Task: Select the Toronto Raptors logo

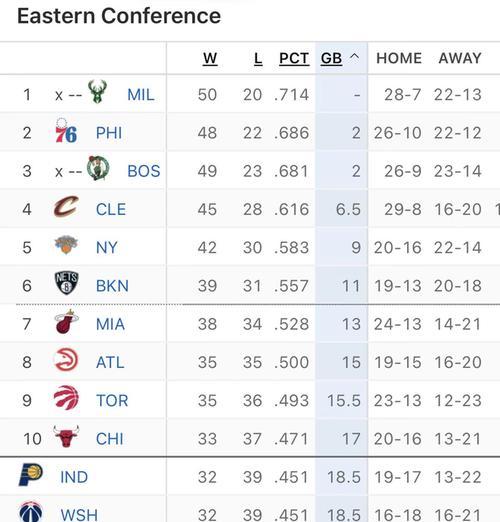Action: pyautogui.click(x=66, y=398)
